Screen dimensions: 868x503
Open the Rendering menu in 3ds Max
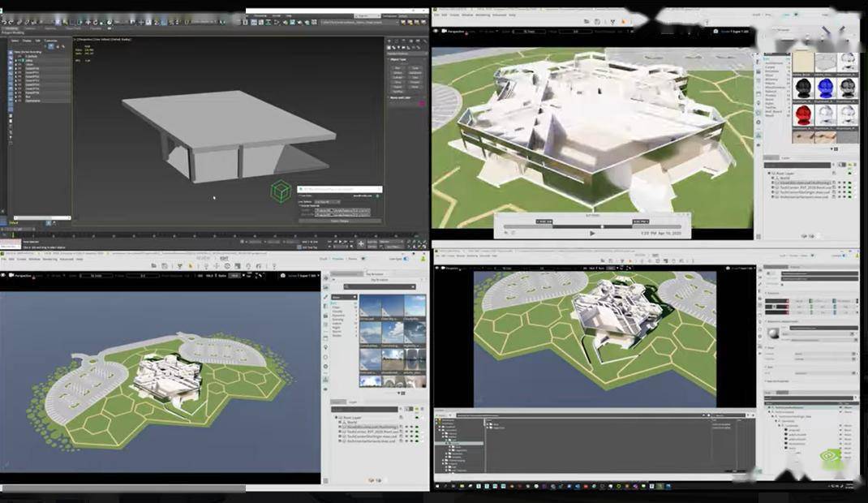coord(260,15)
